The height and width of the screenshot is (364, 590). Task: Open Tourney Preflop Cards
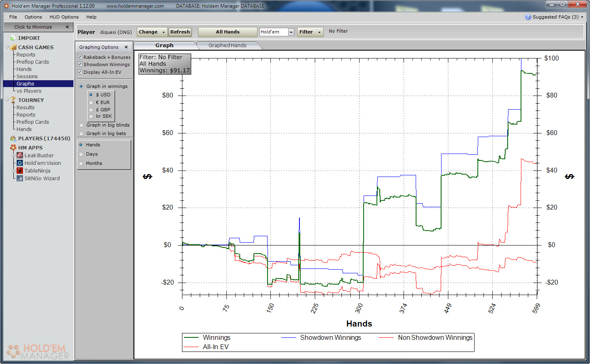point(33,122)
